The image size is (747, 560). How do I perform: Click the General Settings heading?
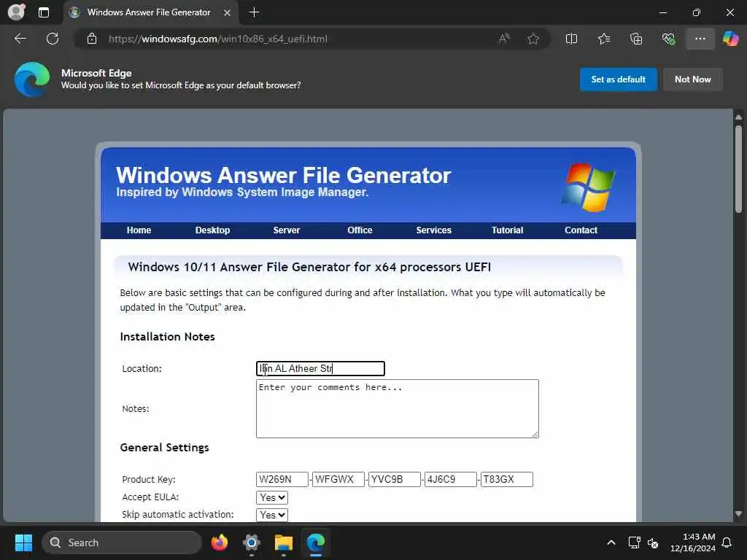[164, 448]
